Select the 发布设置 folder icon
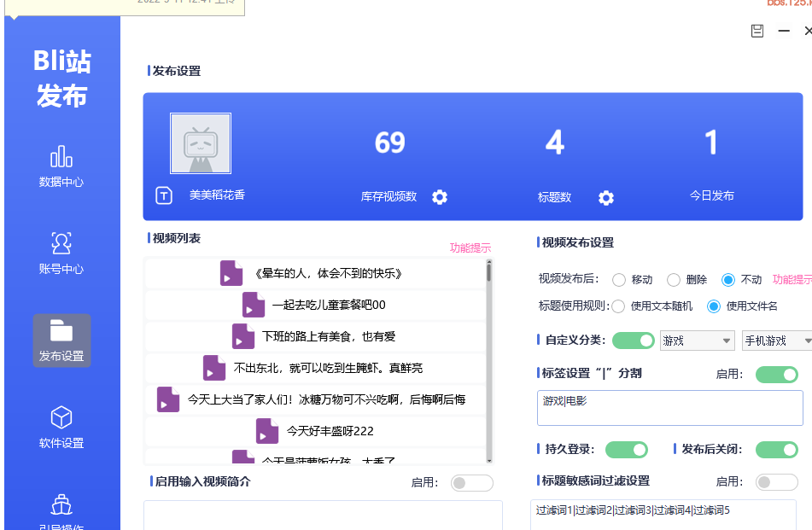 (x=61, y=331)
